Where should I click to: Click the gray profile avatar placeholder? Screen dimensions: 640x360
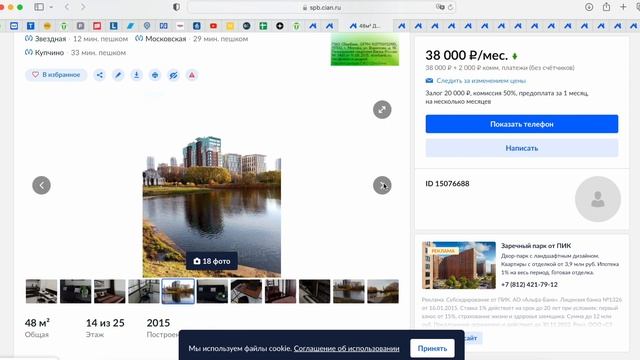(598, 199)
